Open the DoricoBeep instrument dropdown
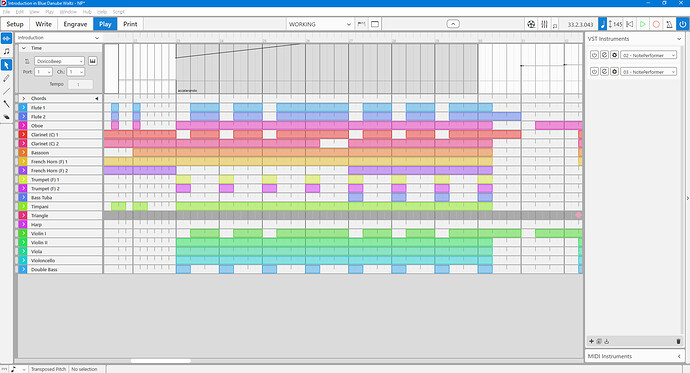This screenshot has width=690, height=373. [x=59, y=61]
